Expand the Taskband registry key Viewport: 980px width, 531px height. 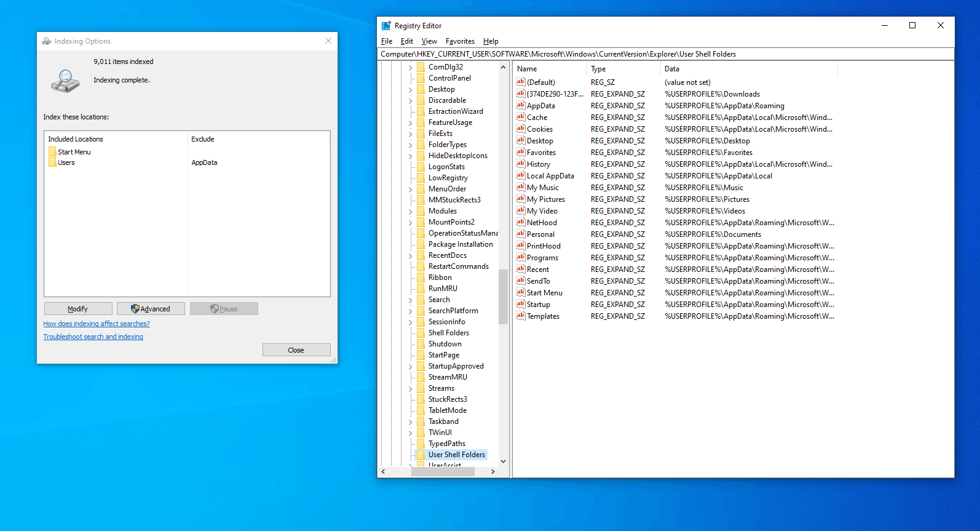tap(411, 421)
